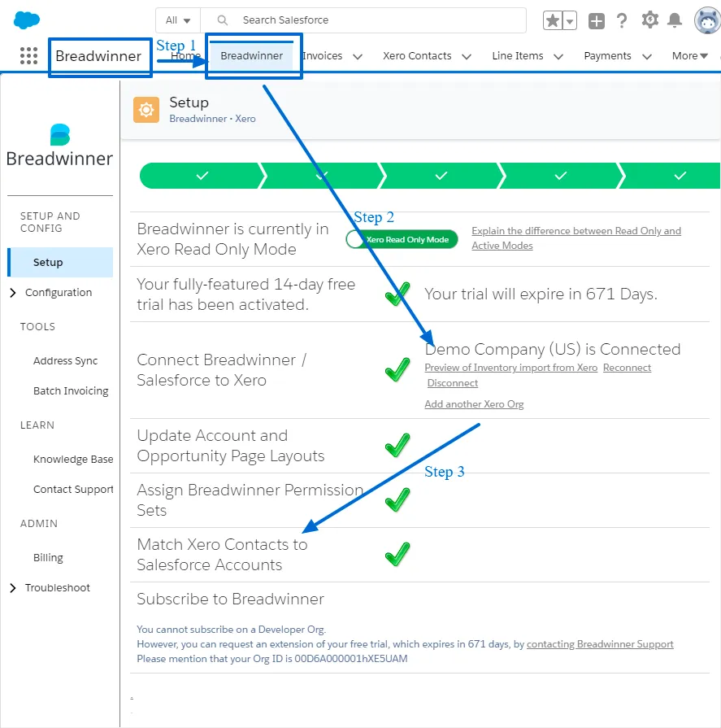Open the Favorites star icon
The height and width of the screenshot is (728, 721).
point(553,20)
